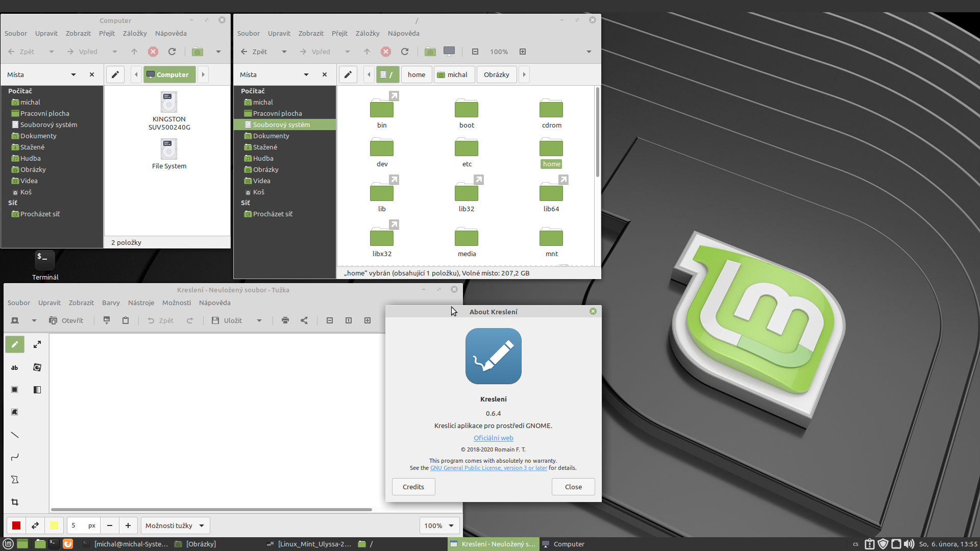
Task: Choose the straight line drawing tool
Action: pyautogui.click(x=15, y=435)
